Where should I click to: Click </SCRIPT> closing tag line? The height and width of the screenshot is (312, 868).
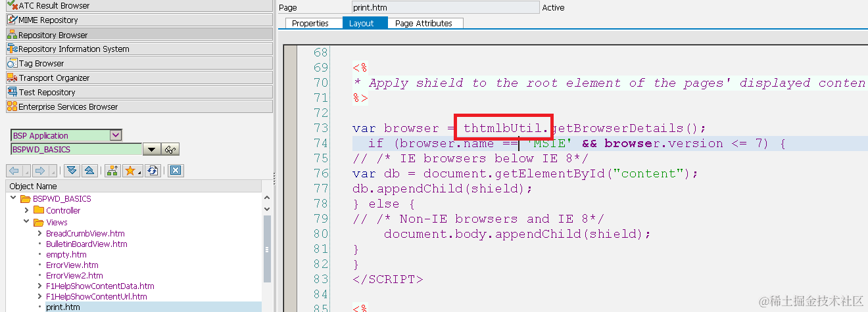click(x=387, y=279)
